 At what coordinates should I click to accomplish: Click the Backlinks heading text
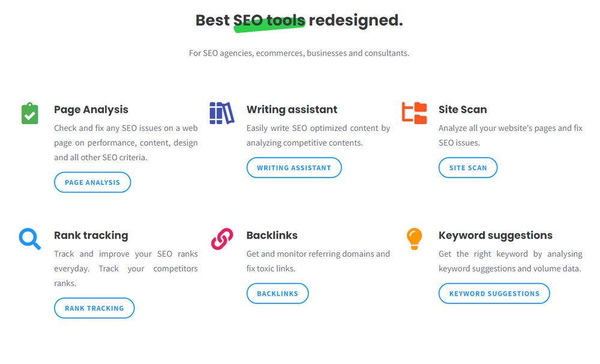pos(272,236)
